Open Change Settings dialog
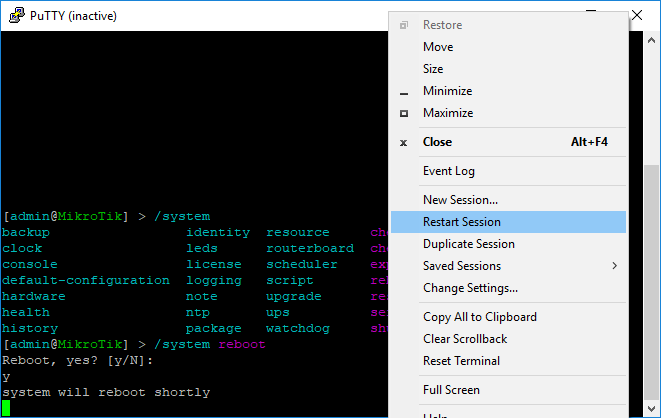 pos(470,288)
